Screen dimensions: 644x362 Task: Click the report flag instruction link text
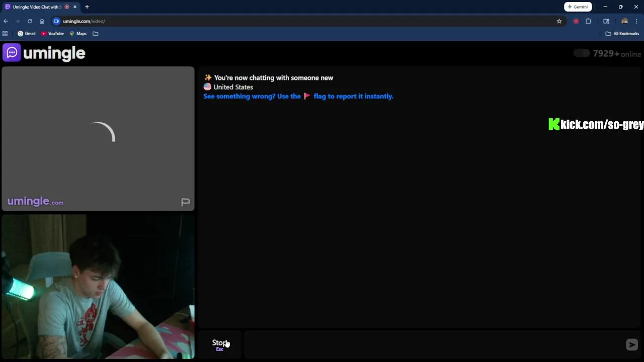pos(298,96)
